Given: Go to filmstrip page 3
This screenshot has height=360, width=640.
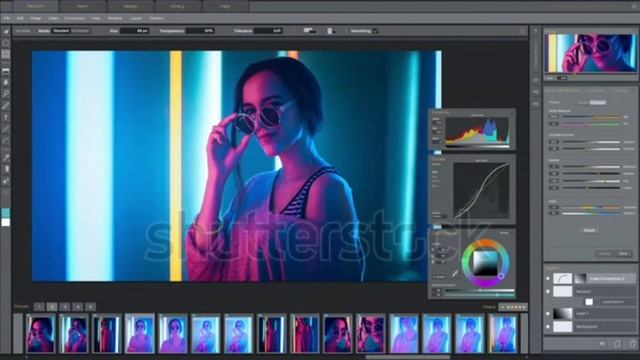Looking at the screenshot, I should point(65,307).
